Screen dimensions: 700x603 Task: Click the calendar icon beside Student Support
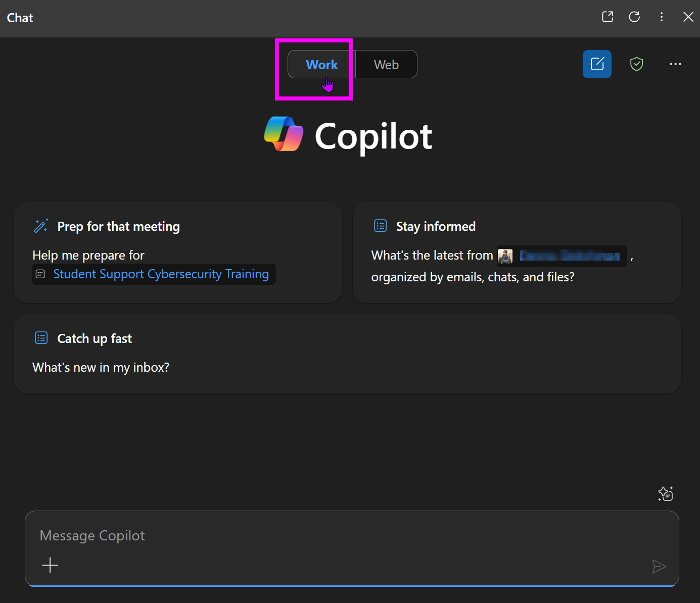click(x=40, y=274)
